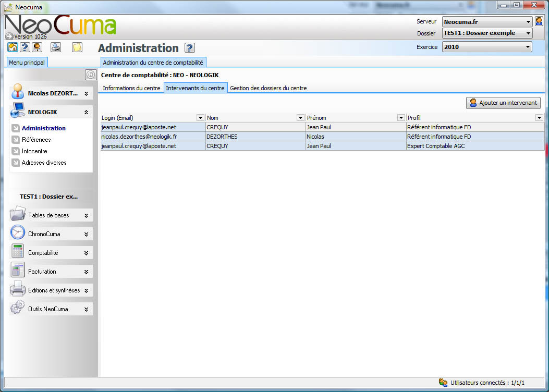Click the person icon beside Nicolas DEZORT
Screen dimensions: 549x392
point(18,92)
